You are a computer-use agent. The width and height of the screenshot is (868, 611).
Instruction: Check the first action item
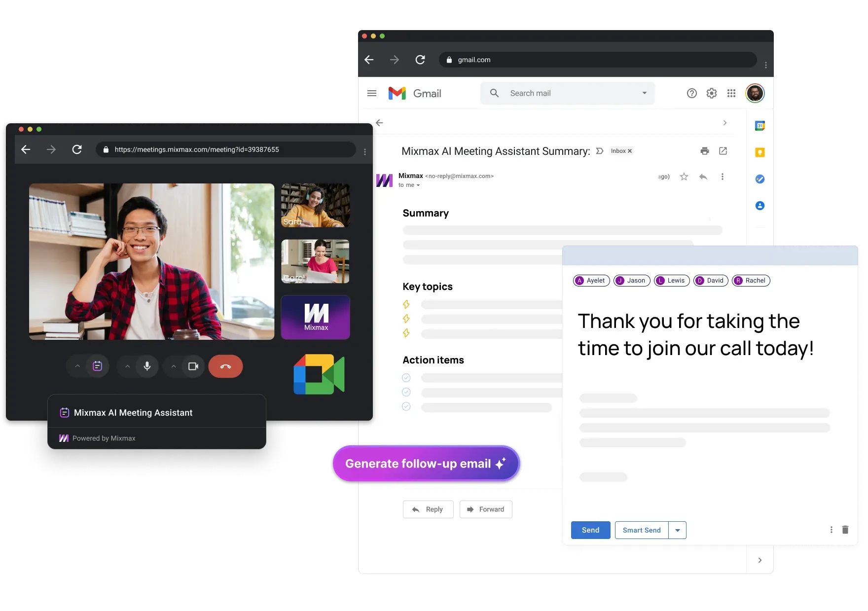[x=406, y=378]
